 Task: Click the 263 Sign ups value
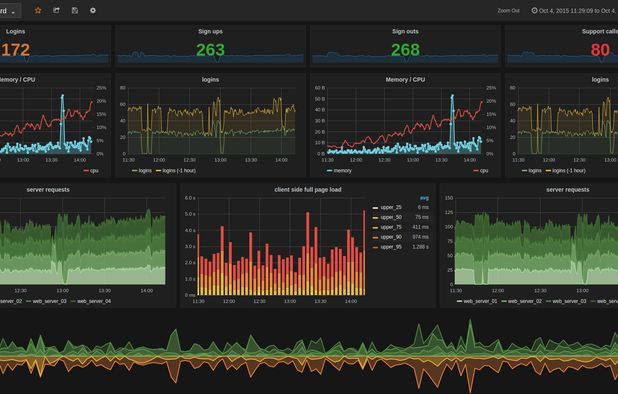coord(210,50)
